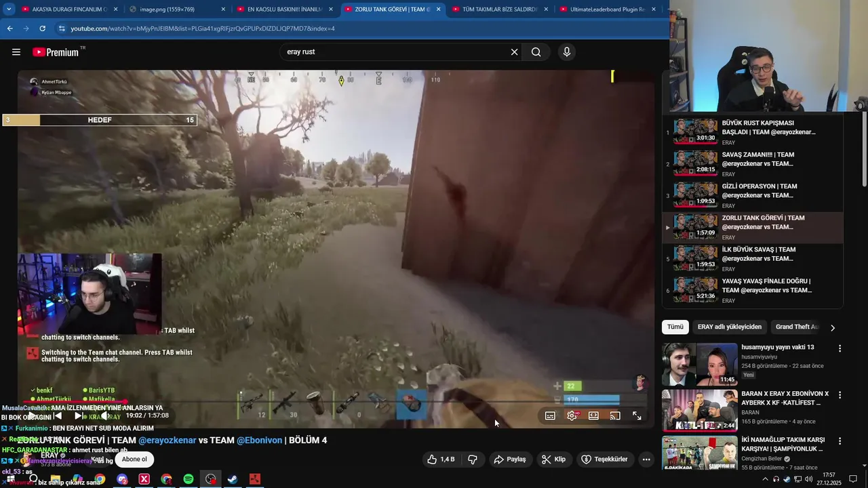Play playlist video İLK BÜYÜK SAVAŞ
Image resolution: width=868 pixels, height=488 pixels.
(x=753, y=259)
